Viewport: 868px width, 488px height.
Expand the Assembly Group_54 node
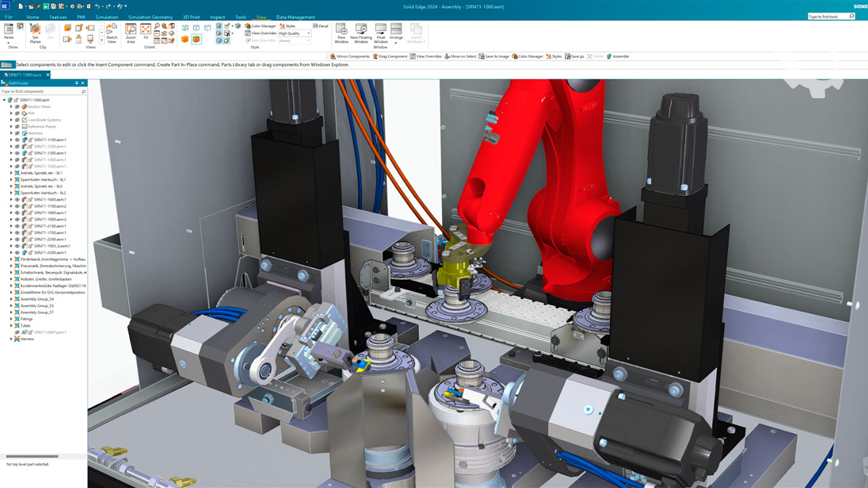point(11,299)
